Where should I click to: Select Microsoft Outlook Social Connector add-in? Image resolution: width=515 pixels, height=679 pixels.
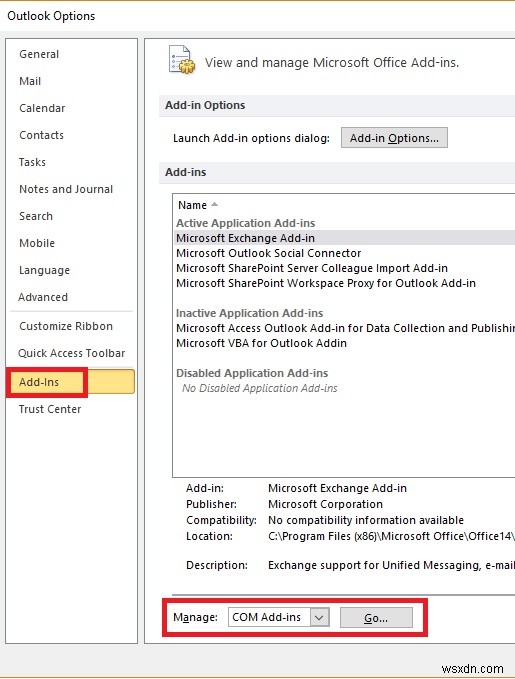pyautogui.click(x=269, y=253)
